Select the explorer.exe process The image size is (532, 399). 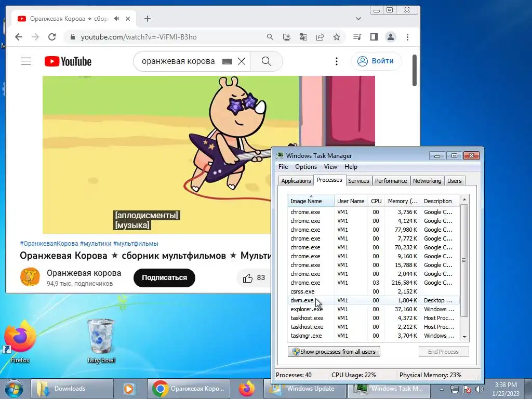point(373,309)
